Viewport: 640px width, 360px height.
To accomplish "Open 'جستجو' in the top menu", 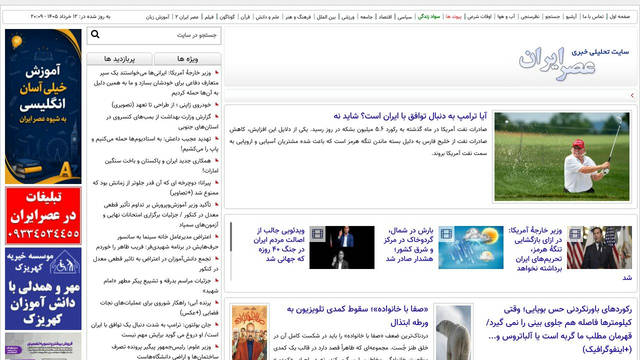I will click(x=553, y=17).
